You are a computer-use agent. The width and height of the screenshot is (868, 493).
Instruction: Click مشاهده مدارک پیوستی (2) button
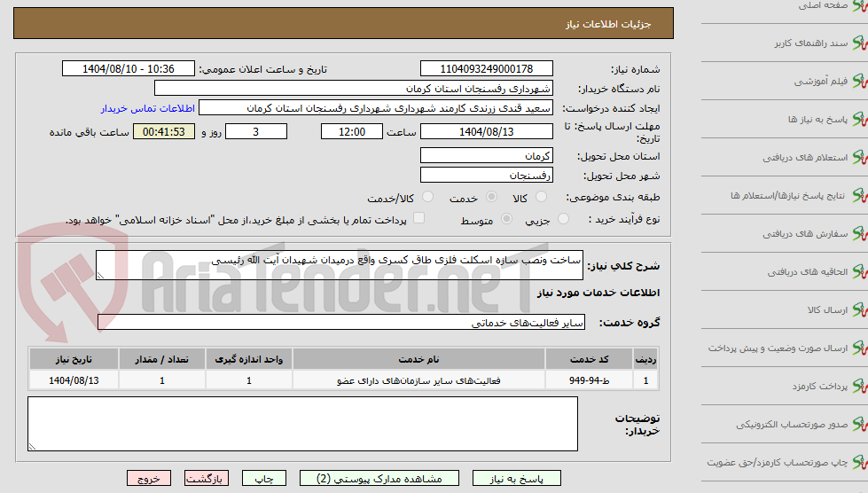tap(379, 479)
